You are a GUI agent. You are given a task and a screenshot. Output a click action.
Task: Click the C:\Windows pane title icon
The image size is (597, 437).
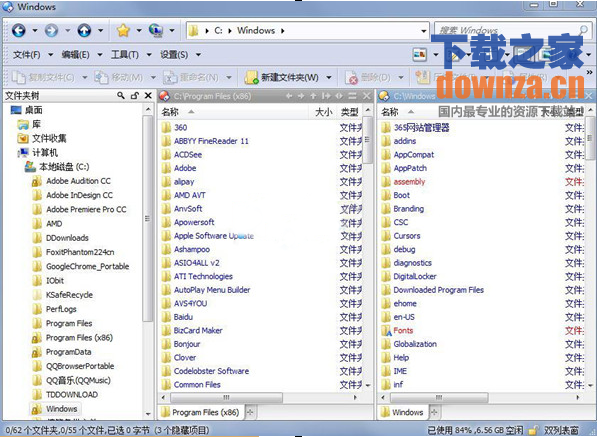point(384,96)
